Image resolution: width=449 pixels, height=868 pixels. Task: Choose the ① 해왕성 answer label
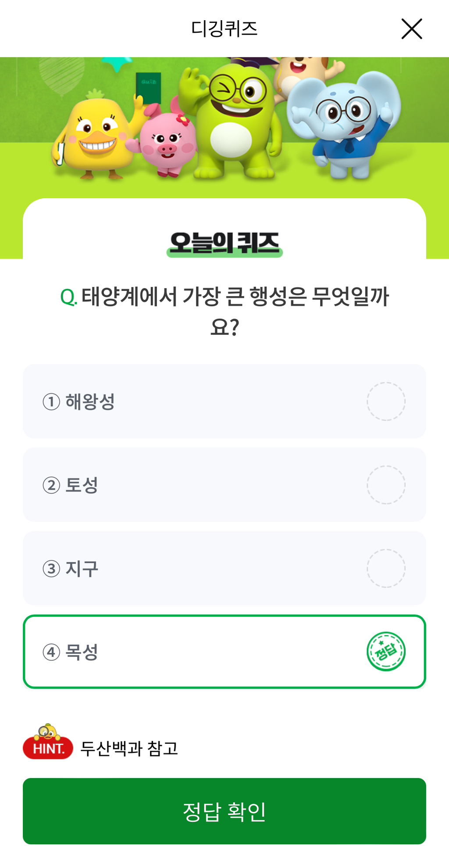tap(79, 402)
